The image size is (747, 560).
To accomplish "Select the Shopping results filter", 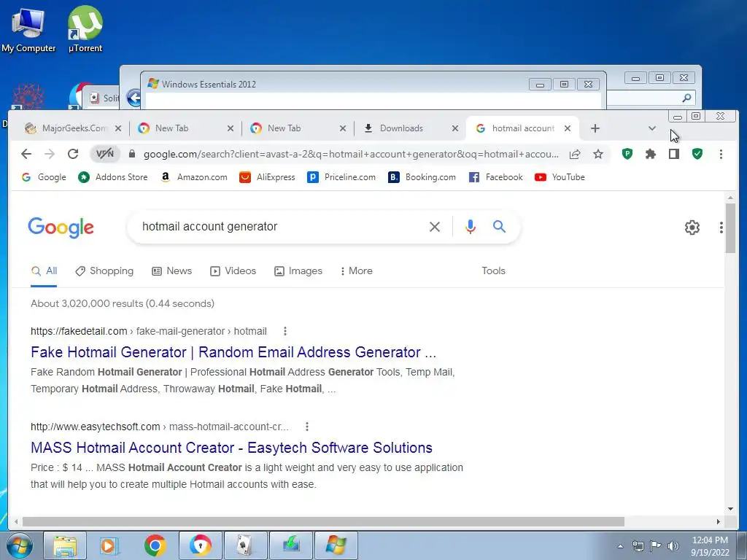I will 104,271.
